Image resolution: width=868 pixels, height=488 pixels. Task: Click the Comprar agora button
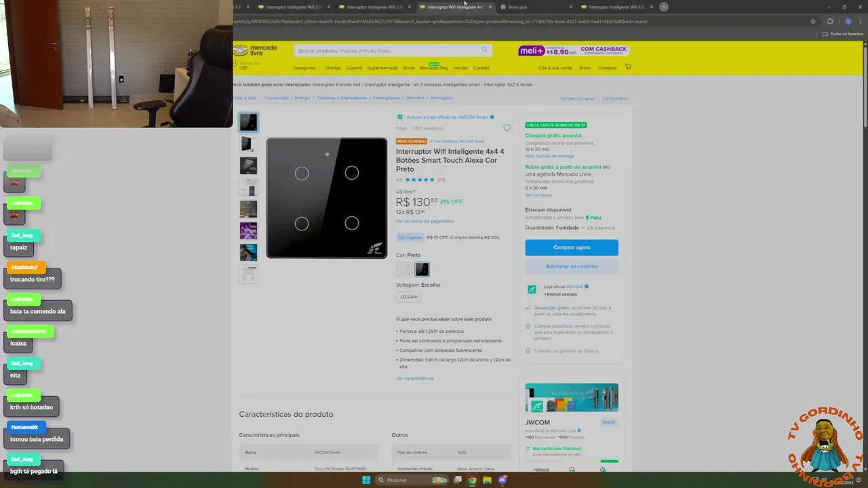coord(572,247)
